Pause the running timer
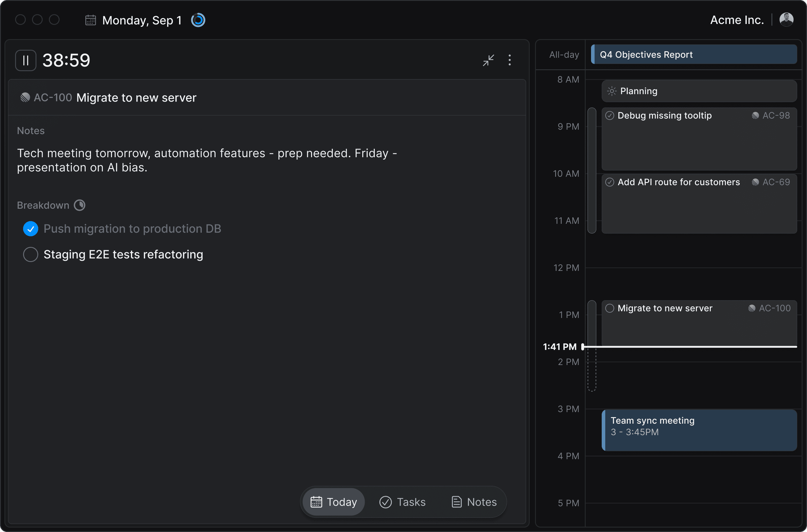807x532 pixels. [x=25, y=60]
